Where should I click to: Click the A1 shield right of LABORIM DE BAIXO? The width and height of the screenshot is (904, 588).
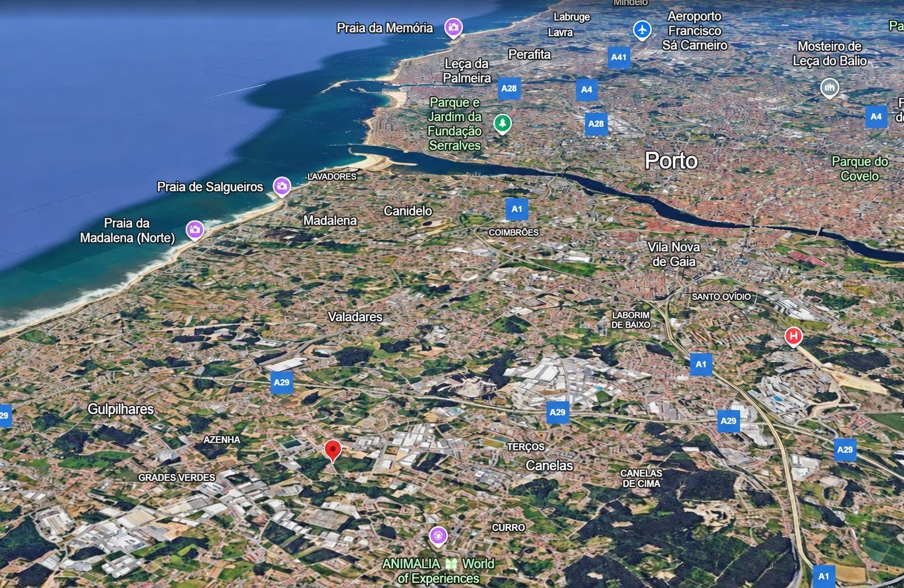[x=701, y=364]
